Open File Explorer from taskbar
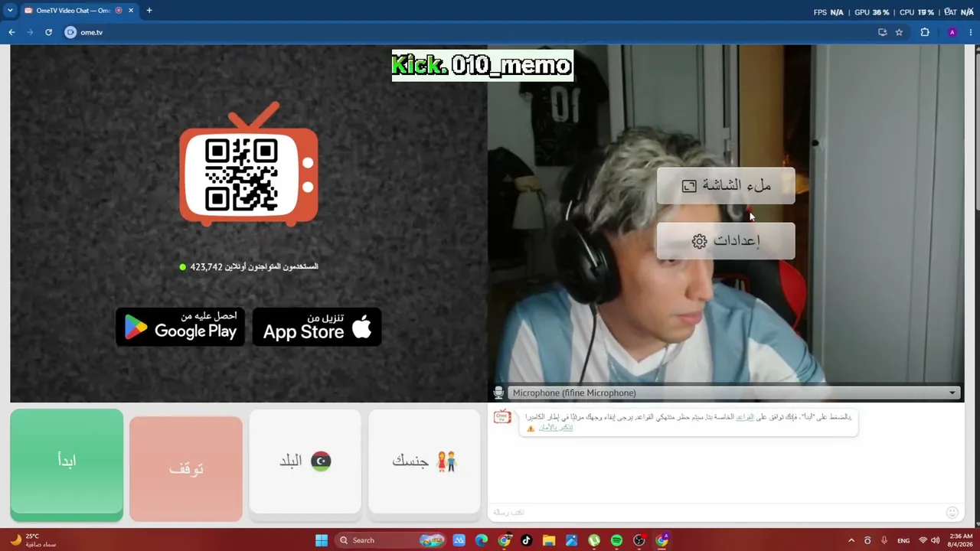Image resolution: width=980 pixels, height=551 pixels. 549,540
